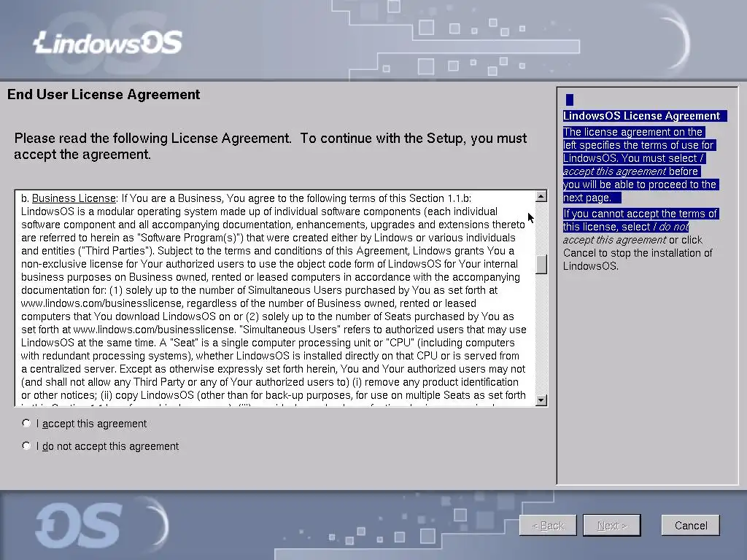
Task: Select "I do not accept this agreement" option
Action: (26, 446)
